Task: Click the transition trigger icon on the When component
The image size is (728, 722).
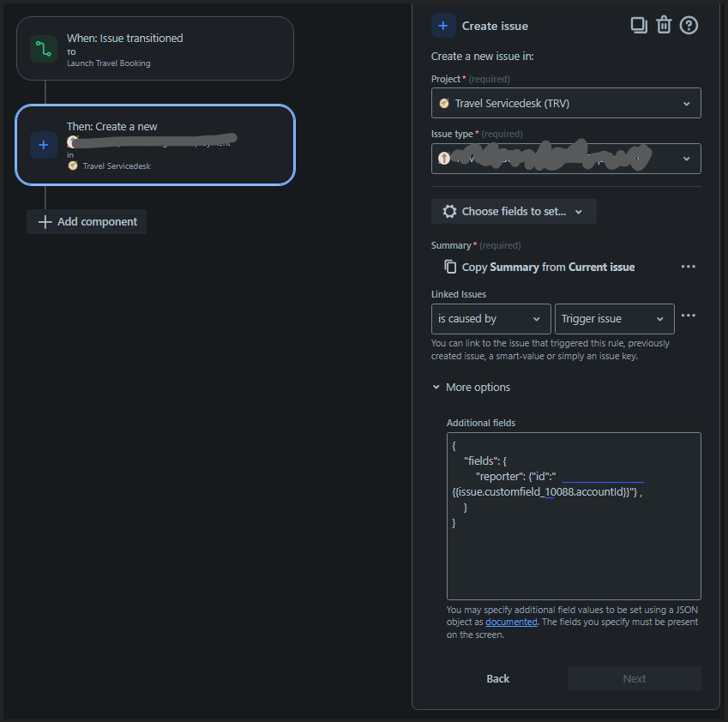Action: [42, 49]
